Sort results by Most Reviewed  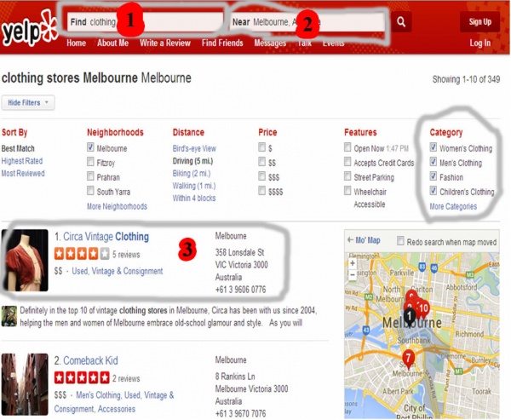[x=23, y=173]
